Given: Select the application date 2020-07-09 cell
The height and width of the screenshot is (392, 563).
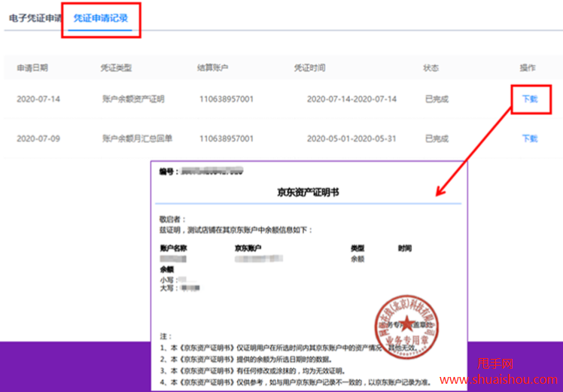Looking at the screenshot, I should (38, 138).
